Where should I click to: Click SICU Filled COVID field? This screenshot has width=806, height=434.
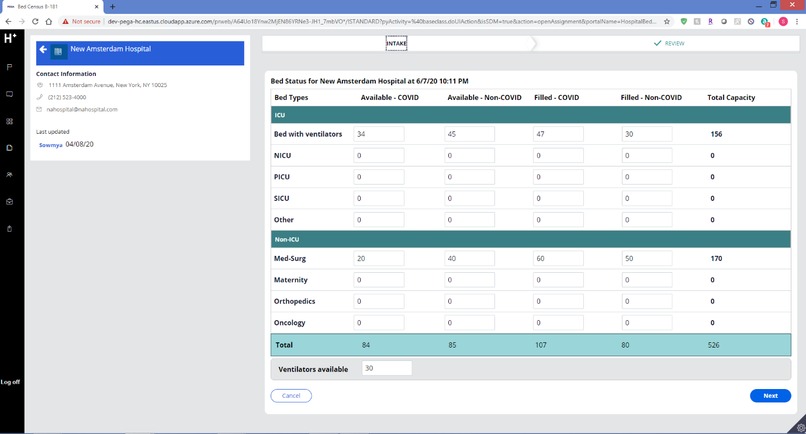point(558,198)
